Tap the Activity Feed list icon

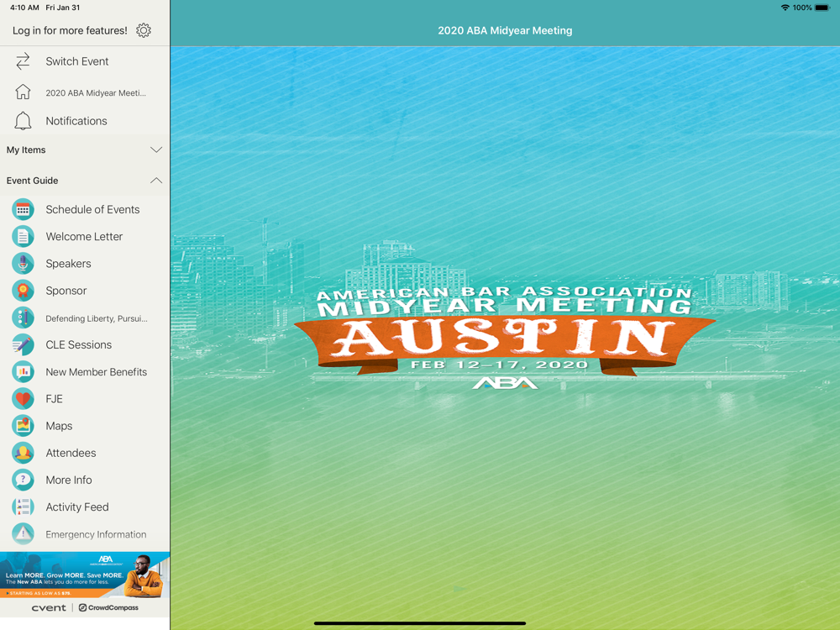pos(23,507)
